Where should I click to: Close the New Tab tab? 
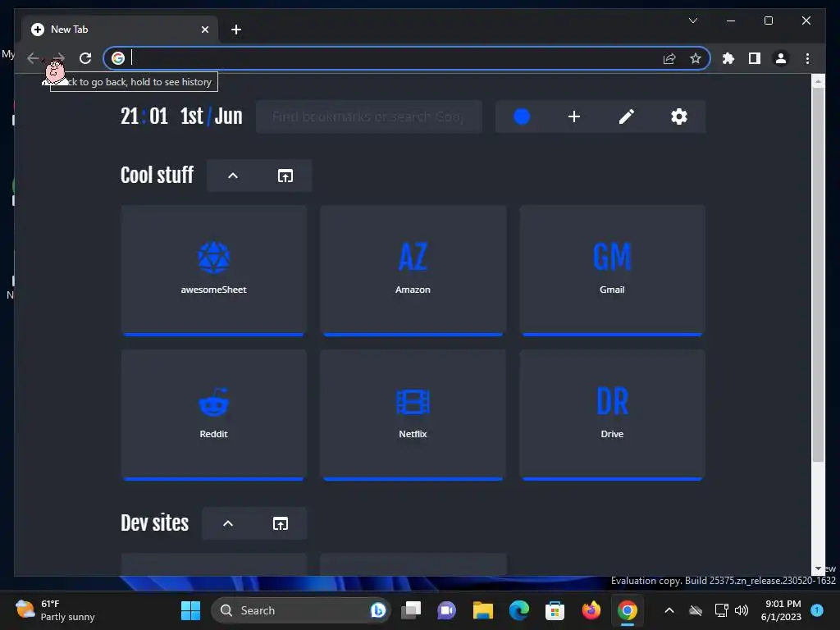205,30
